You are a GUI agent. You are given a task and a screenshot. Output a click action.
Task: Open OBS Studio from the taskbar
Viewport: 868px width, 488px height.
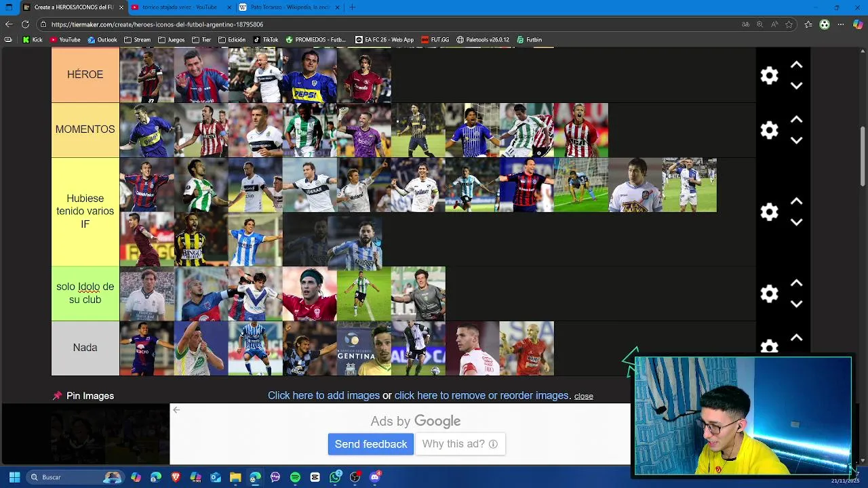point(355,477)
